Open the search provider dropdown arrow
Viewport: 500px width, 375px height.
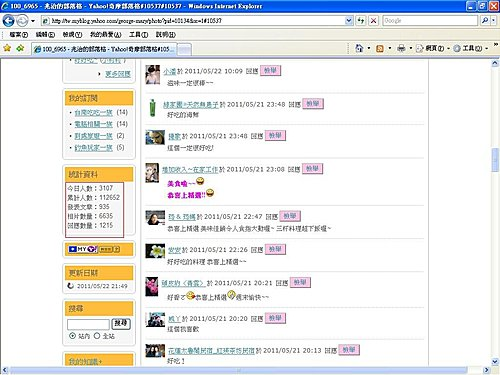(x=493, y=21)
